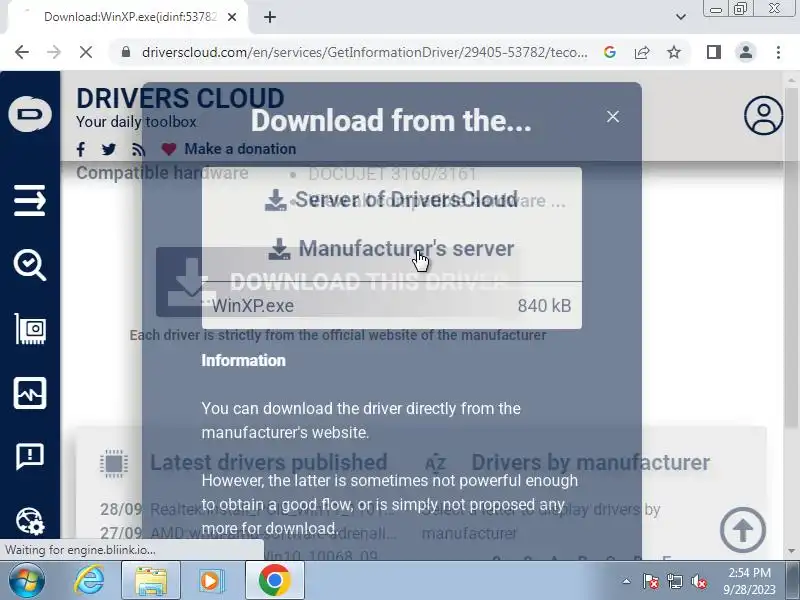Viewport: 800px width, 600px height.
Task: Click the Chrome taskbar button
Action: 274,581
